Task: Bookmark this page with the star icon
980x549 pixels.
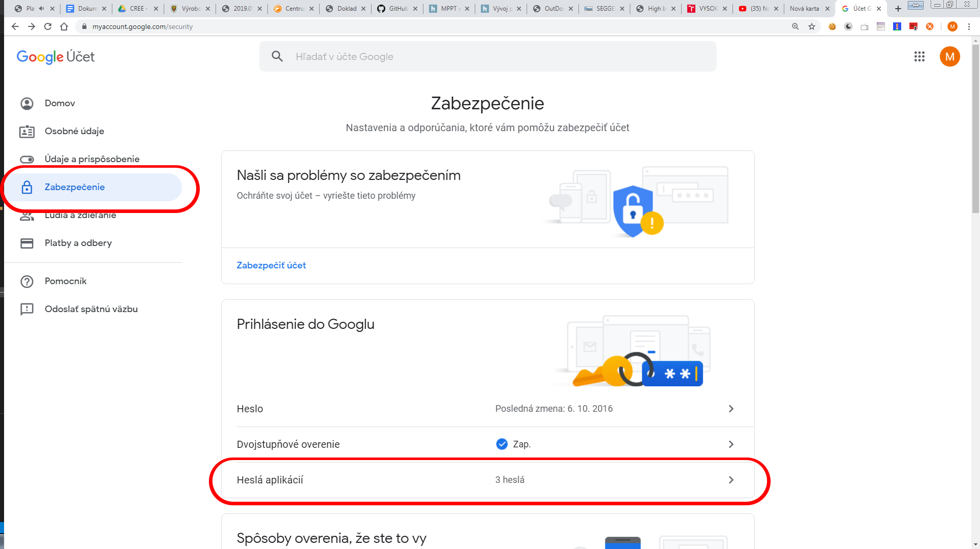Action: pos(812,26)
